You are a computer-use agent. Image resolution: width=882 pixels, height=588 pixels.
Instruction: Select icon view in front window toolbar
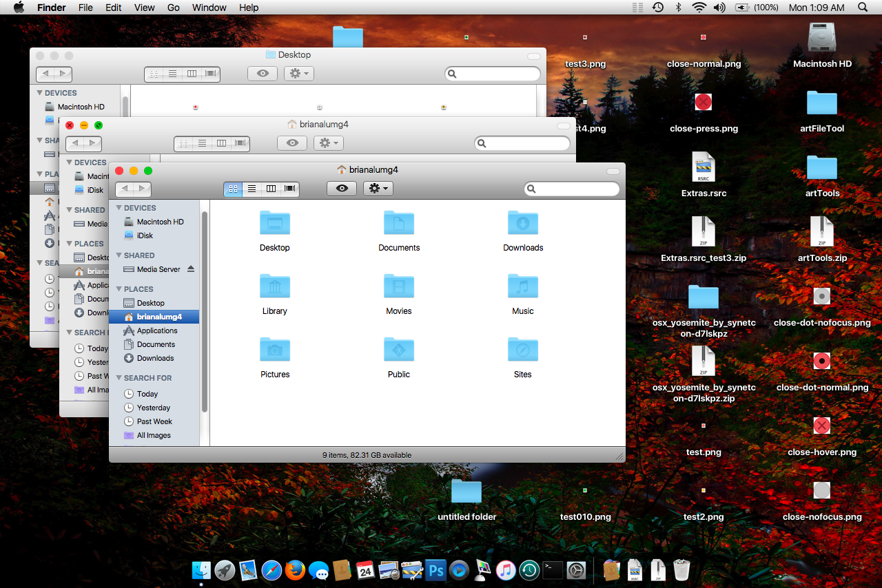tap(233, 189)
